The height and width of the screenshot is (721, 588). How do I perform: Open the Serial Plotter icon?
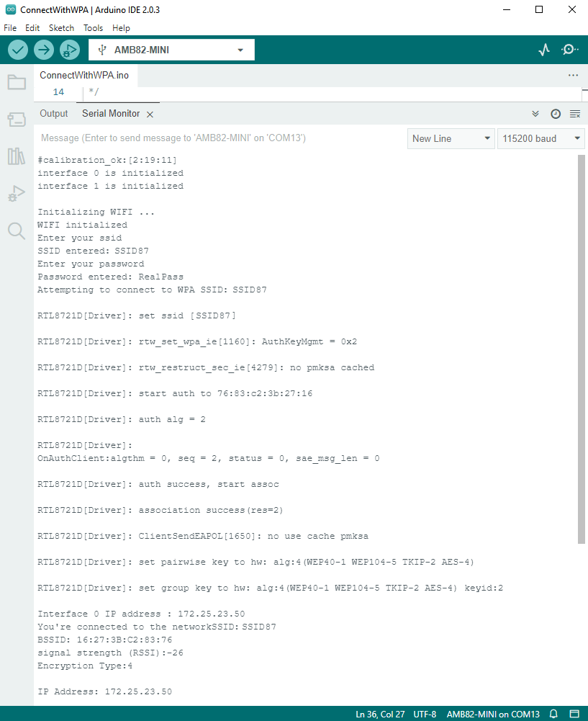(544, 50)
